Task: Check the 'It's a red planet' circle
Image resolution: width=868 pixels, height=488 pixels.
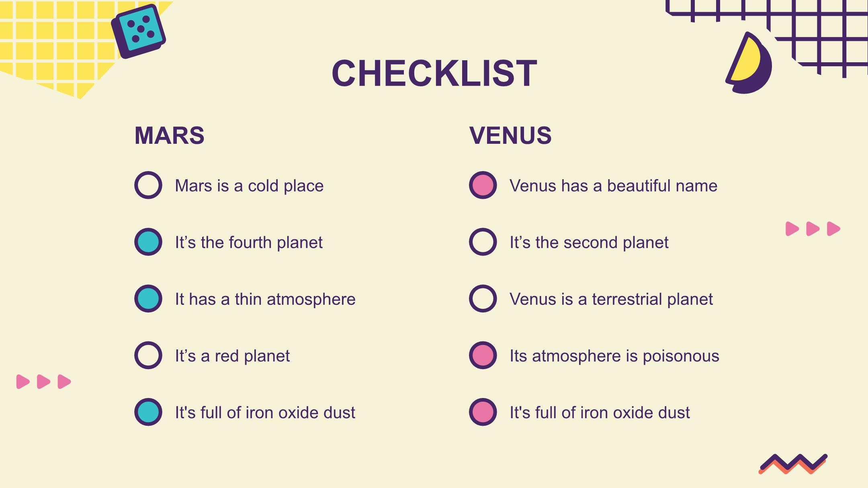Action: (x=148, y=355)
